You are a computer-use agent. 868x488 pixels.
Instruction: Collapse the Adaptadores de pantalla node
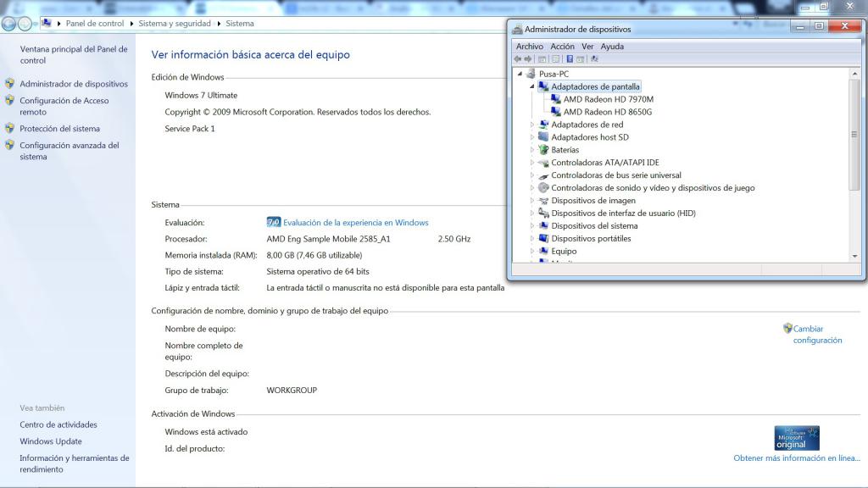point(532,87)
